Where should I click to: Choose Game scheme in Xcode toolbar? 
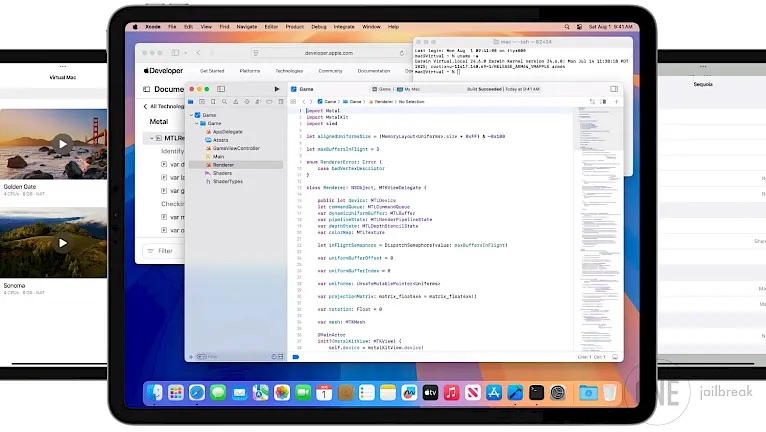coord(382,89)
